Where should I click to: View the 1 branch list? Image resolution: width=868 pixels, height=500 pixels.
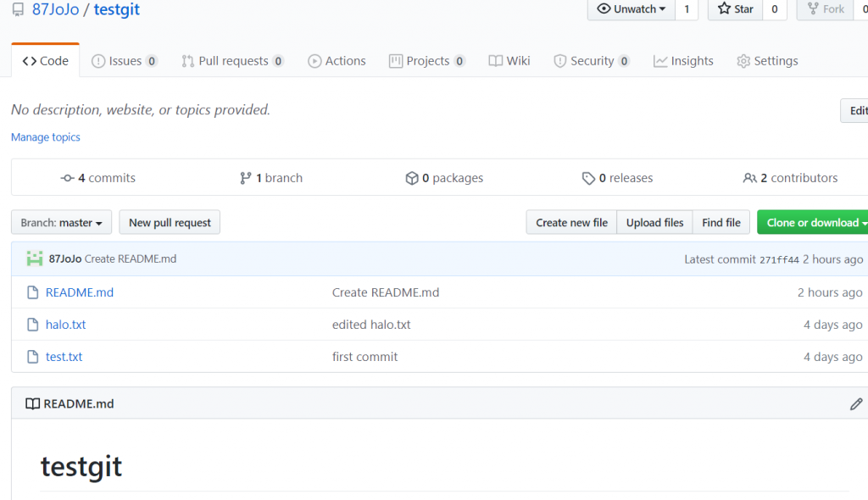[271, 178]
